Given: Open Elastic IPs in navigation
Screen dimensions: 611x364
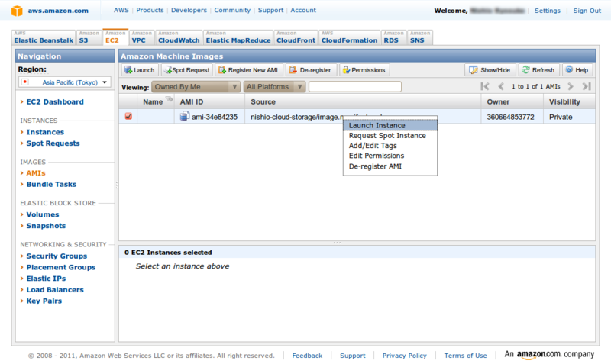Looking at the screenshot, I should click(46, 279).
